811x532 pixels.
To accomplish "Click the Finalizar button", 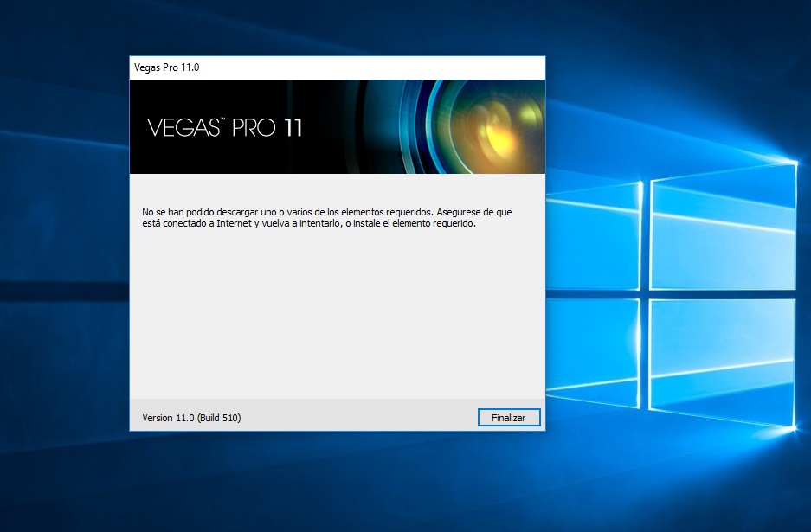I will coord(509,418).
